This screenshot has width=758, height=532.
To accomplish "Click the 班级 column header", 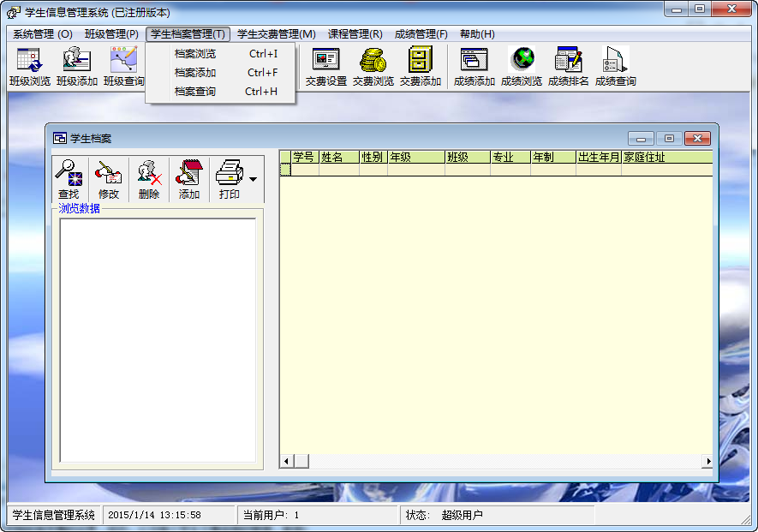I will (468, 157).
